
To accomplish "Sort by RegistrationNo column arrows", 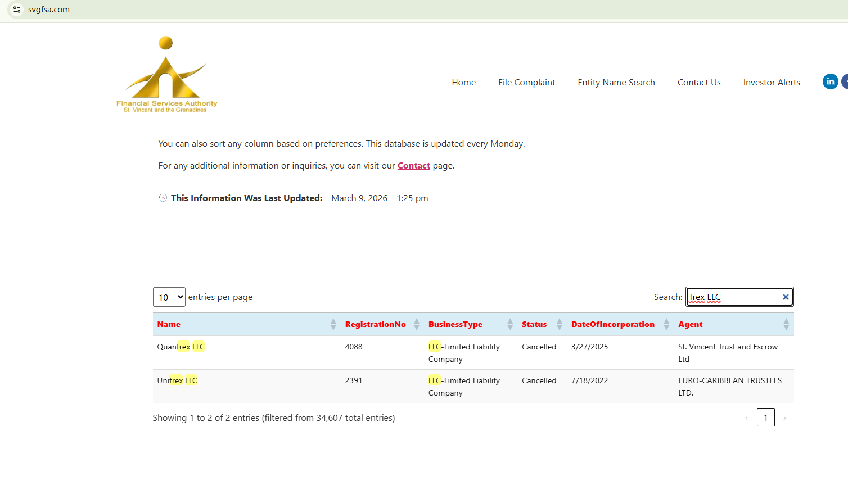I will point(416,324).
